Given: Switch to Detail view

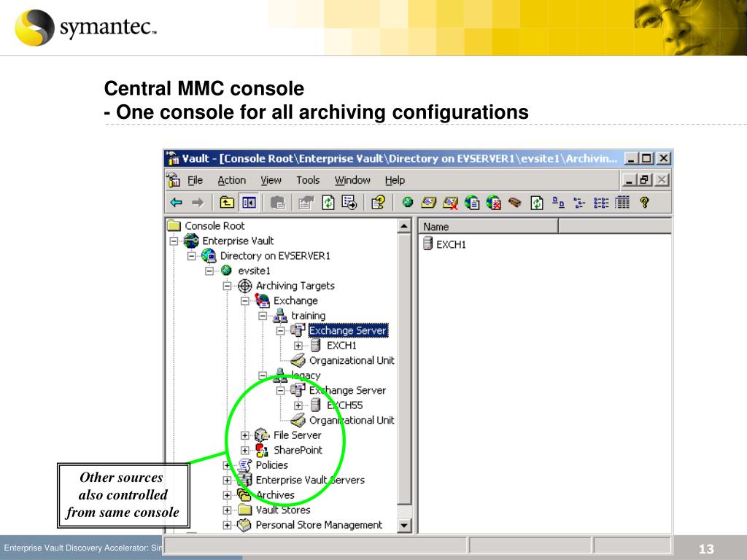Looking at the screenshot, I should [622, 203].
